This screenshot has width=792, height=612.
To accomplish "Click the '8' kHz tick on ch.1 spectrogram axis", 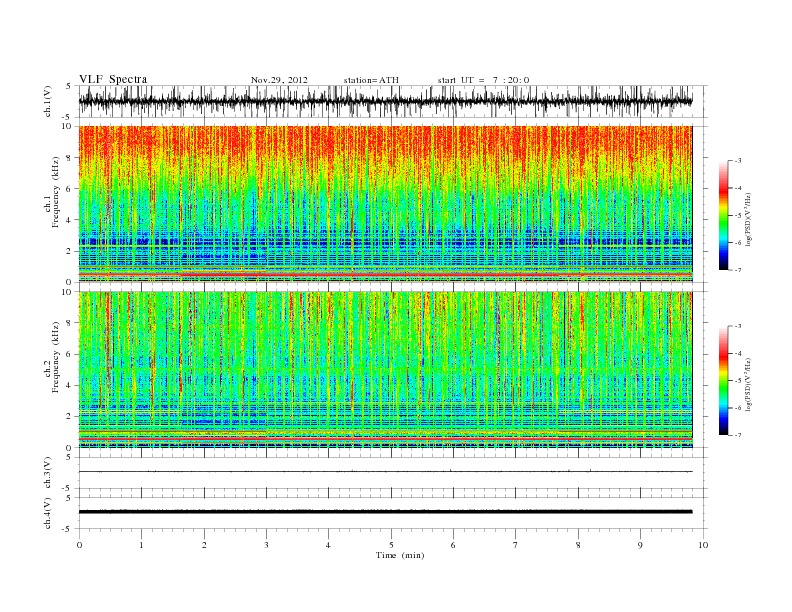I will point(69,158).
